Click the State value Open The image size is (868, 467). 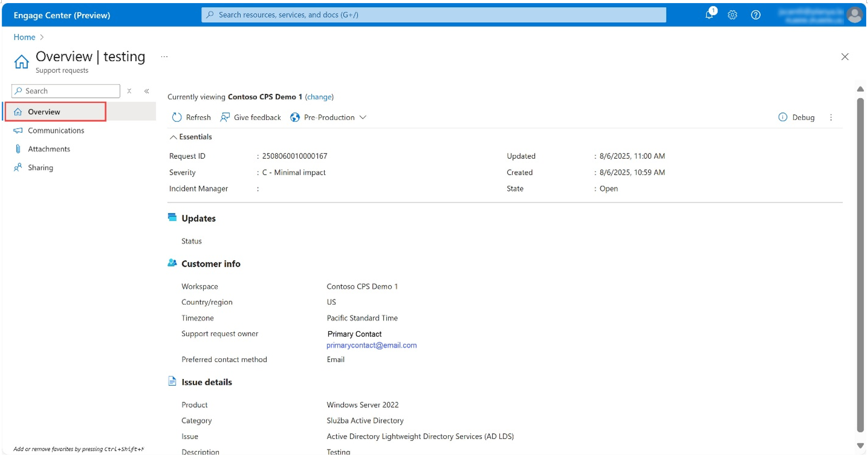click(609, 189)
